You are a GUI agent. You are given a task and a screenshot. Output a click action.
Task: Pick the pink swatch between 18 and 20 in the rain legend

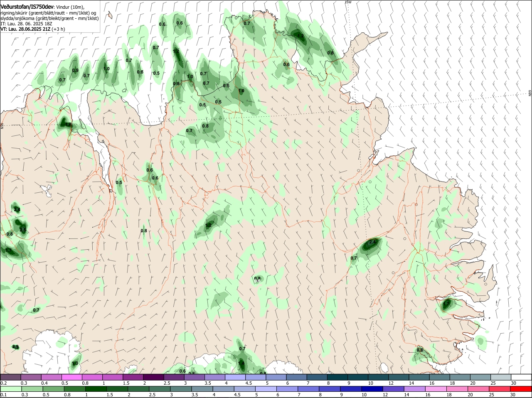pyautogui.click(x=458, y=389)
